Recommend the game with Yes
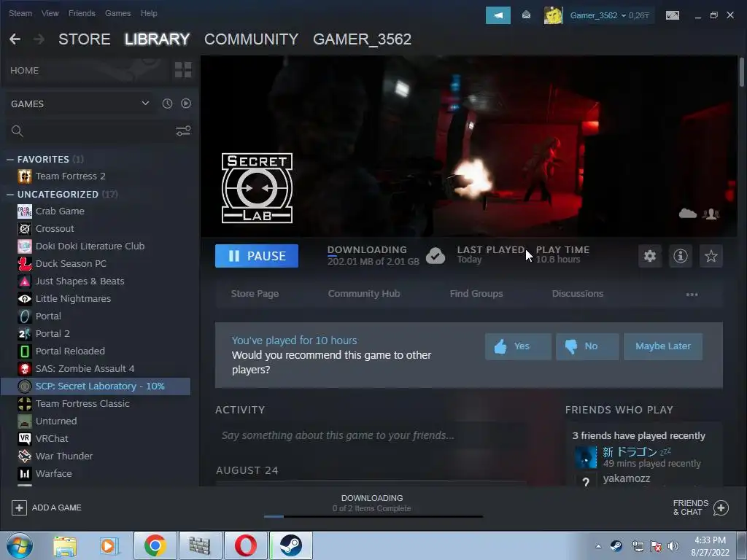The image size is (747, 560). tap(519, 346)
